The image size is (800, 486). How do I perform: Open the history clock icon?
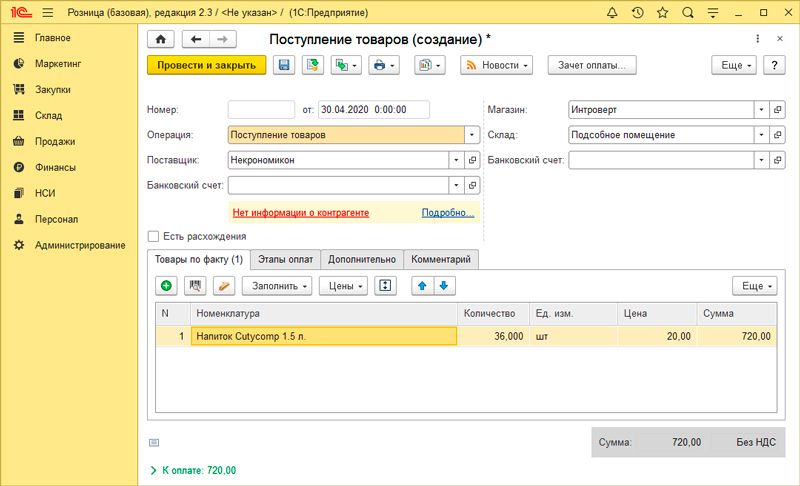coord(637,13)
